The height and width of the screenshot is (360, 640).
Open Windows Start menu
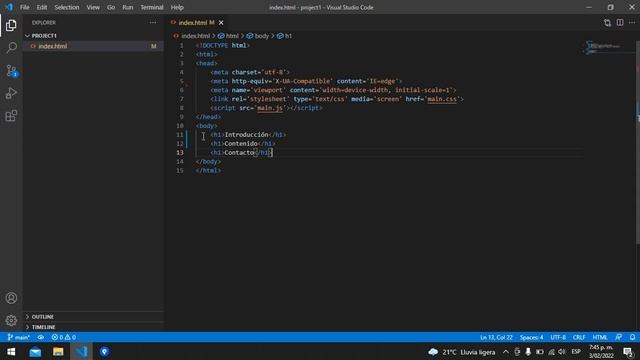click(11, 351)
